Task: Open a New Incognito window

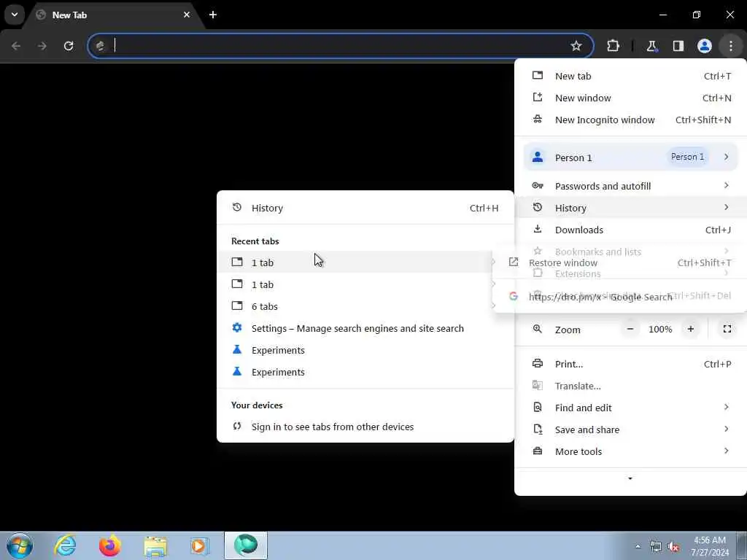Action: (630, 120)
